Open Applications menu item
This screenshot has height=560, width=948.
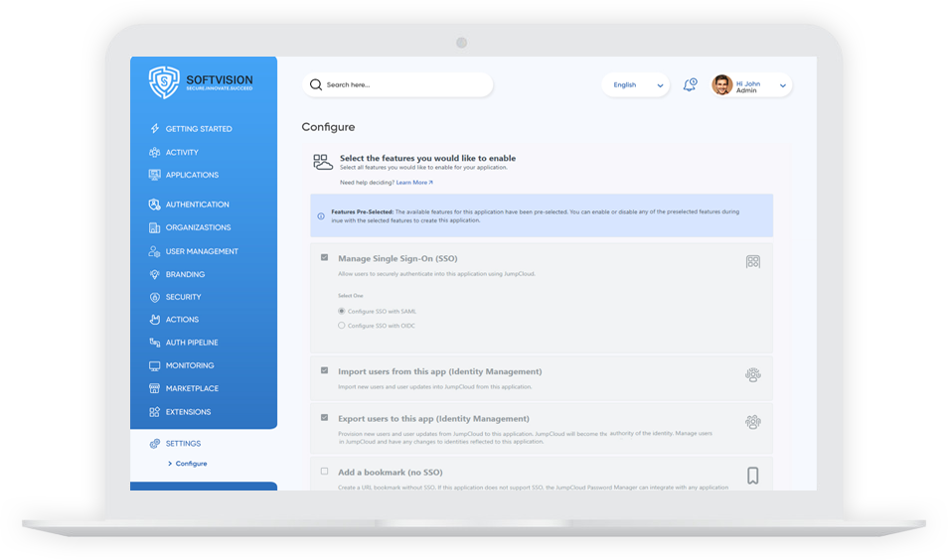click(192, 175)
